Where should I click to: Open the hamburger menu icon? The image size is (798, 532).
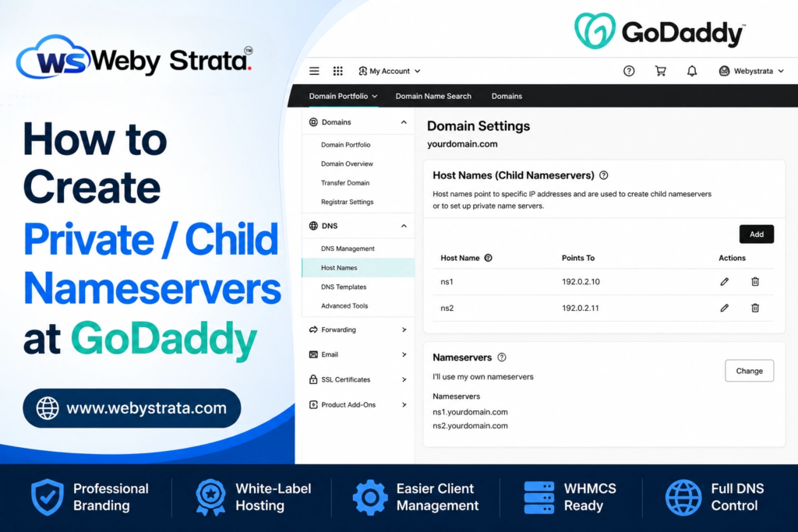pos(314,71)
